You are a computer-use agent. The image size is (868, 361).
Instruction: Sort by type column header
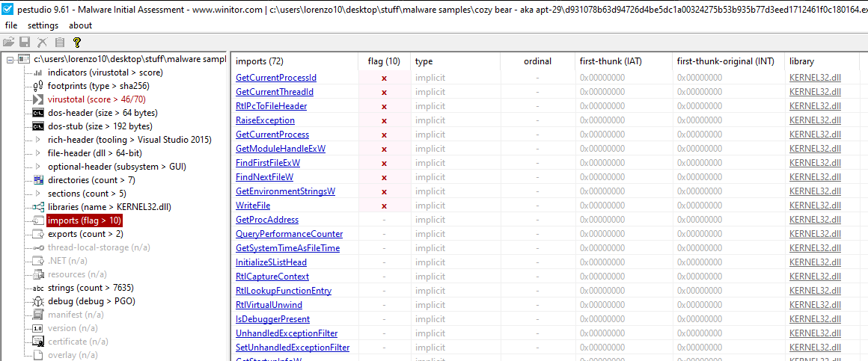click(x=455, y=61)
